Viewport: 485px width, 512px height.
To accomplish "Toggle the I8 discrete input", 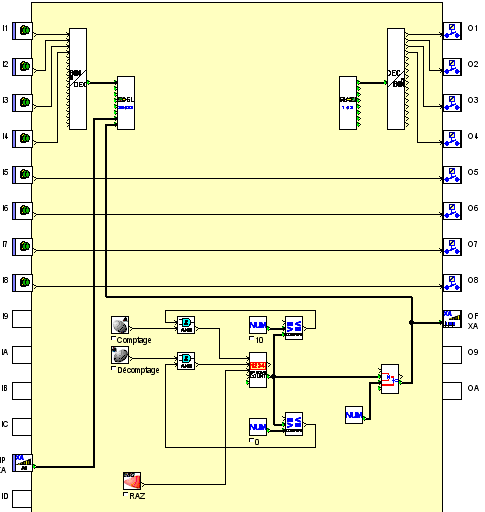I will tap(23, 283).
